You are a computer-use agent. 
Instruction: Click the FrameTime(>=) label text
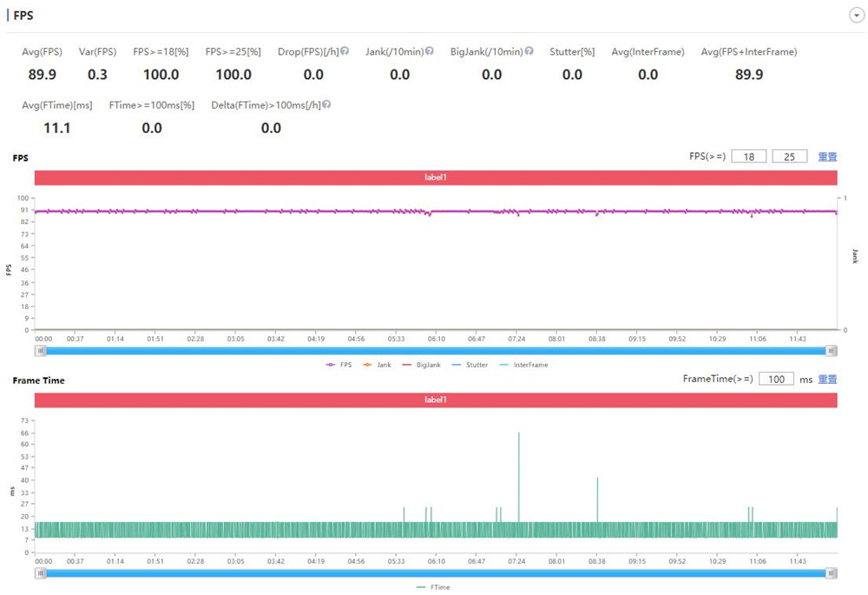pos(718,379)
